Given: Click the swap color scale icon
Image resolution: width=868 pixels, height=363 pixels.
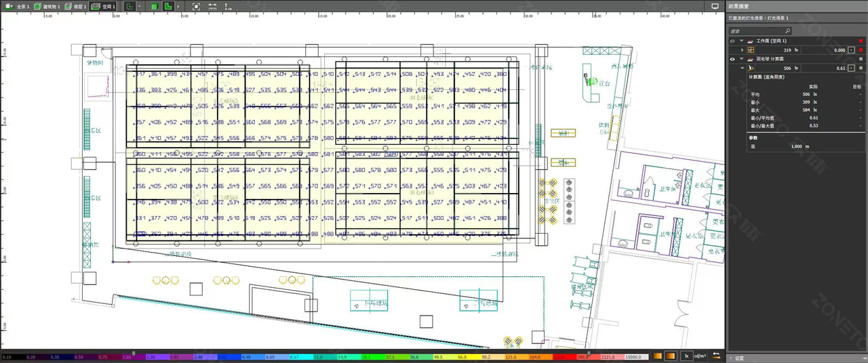Looking at the screenshot, I should tap(717, 356).
